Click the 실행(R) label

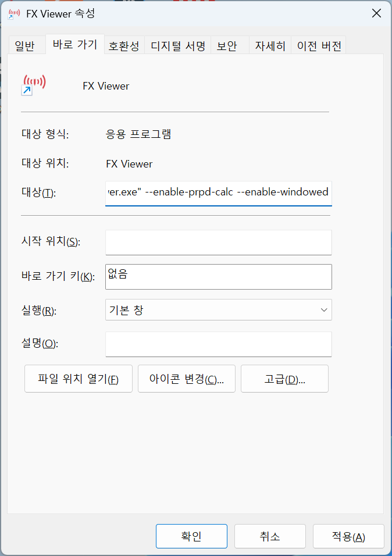click(39, 311)
